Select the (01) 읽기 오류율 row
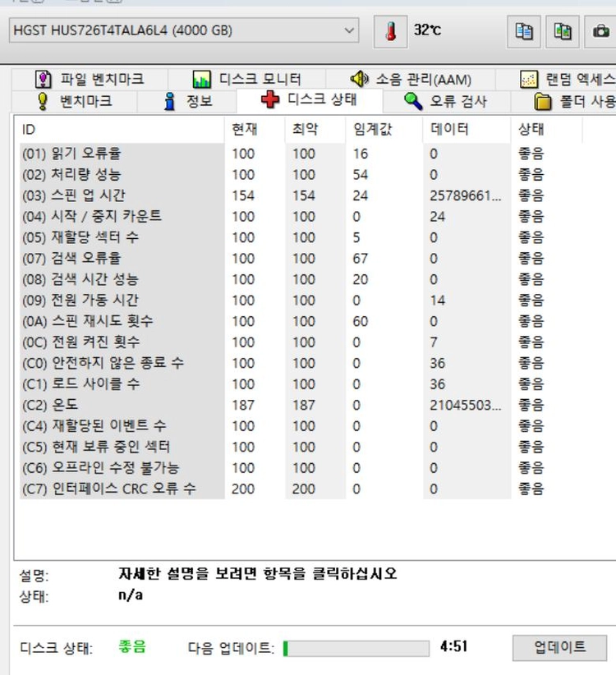Screen dimensions: 616x675 coord(301,154)
